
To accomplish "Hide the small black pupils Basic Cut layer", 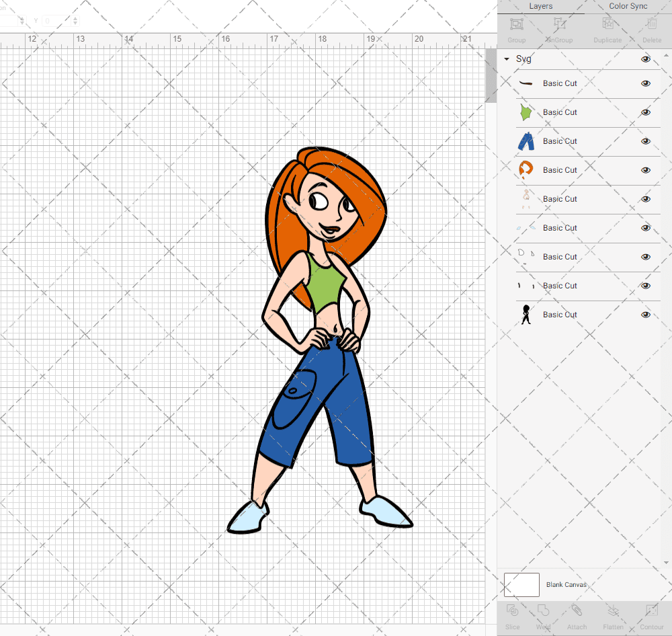I will click(x=645, y=286).
